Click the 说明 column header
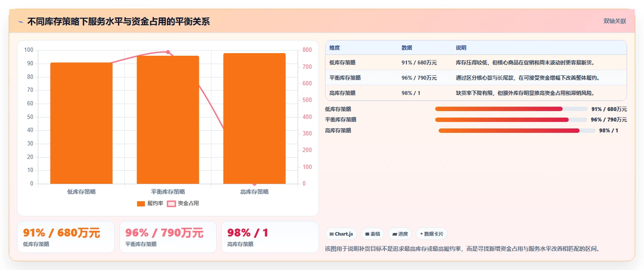This screenshot has width=644, height=270. (461, 47)
